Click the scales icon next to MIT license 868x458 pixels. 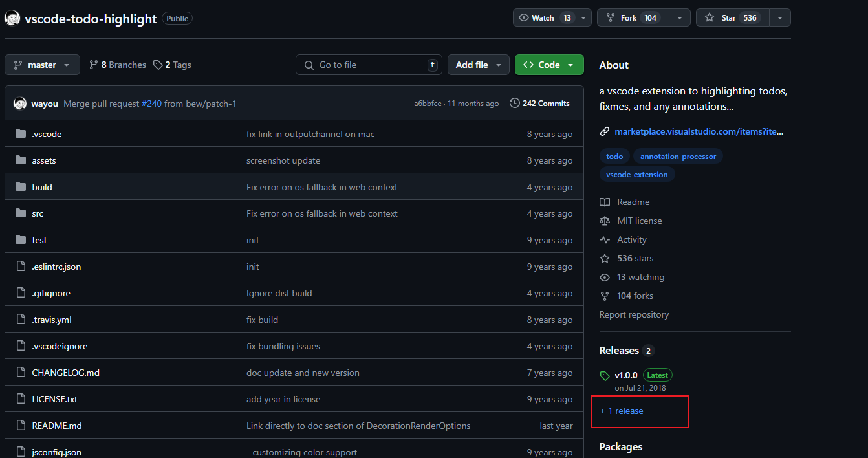(x=605, y=221)
